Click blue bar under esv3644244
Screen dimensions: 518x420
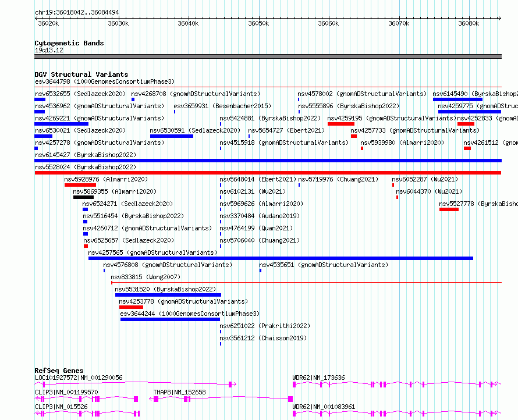click(x=170, y=319)
